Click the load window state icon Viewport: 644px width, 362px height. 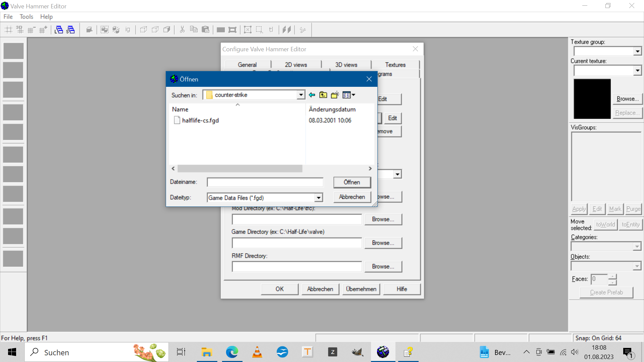59,30
